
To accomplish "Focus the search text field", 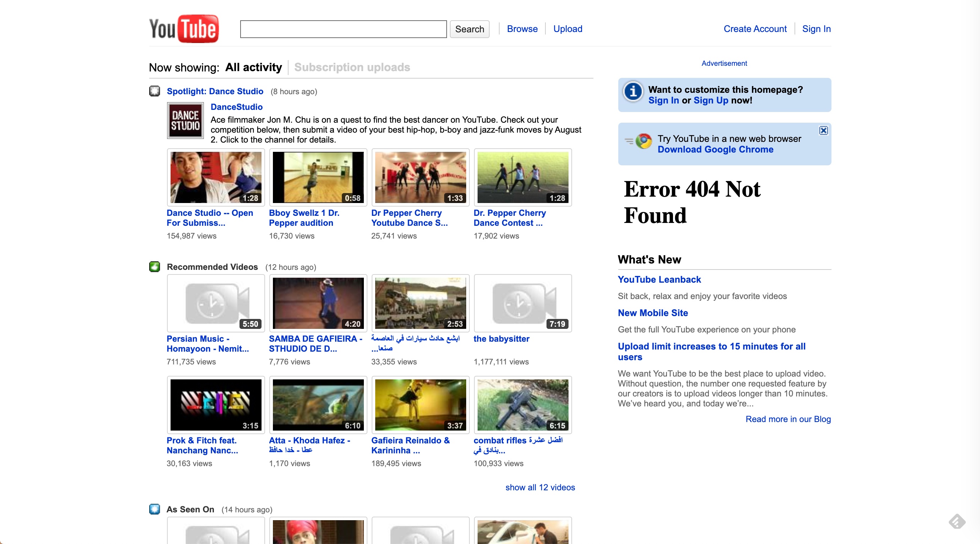I will point(343,29).
